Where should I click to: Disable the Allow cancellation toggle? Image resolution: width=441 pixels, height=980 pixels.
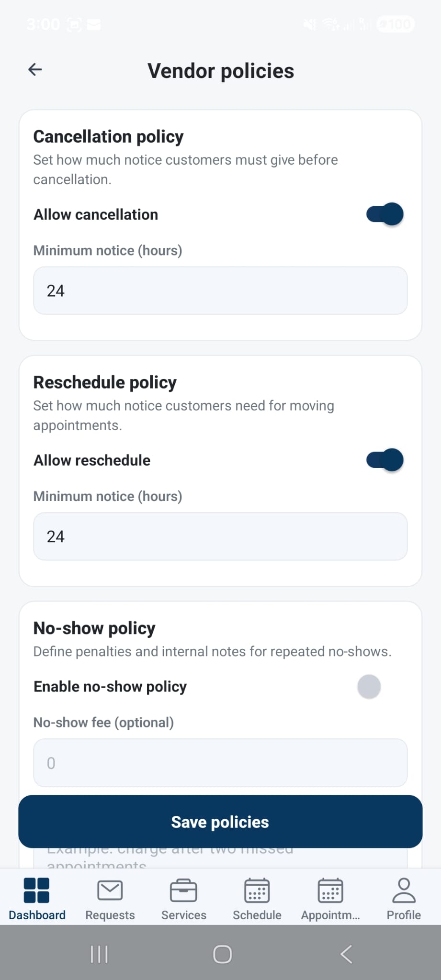(x=385, y=214)
